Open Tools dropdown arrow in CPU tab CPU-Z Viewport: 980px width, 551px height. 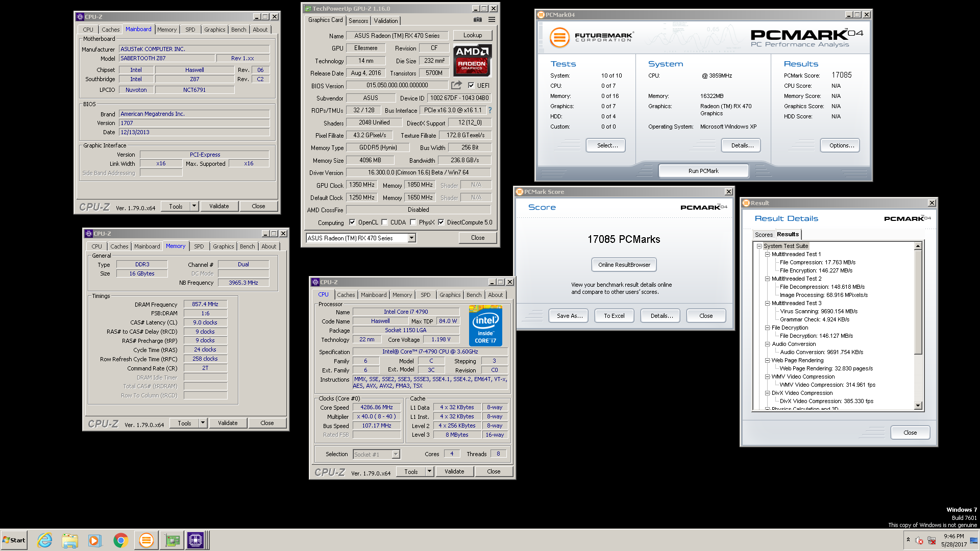coord(429,471)
